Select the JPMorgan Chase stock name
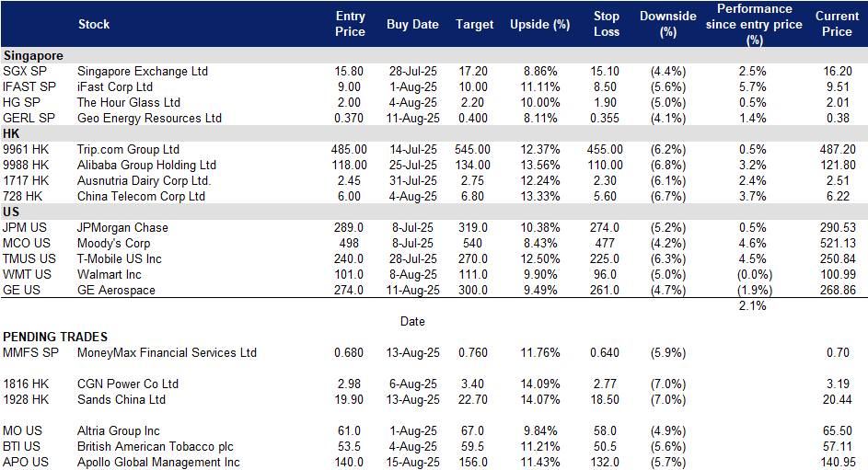This screenshot has width=868, height=470. pos(122,228)
